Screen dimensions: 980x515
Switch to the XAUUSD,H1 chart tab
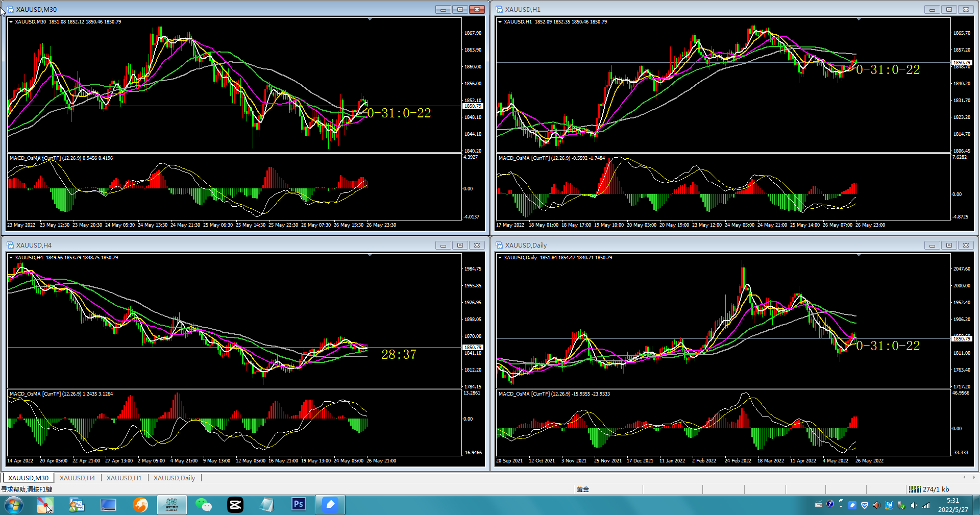tap(124, 478)
